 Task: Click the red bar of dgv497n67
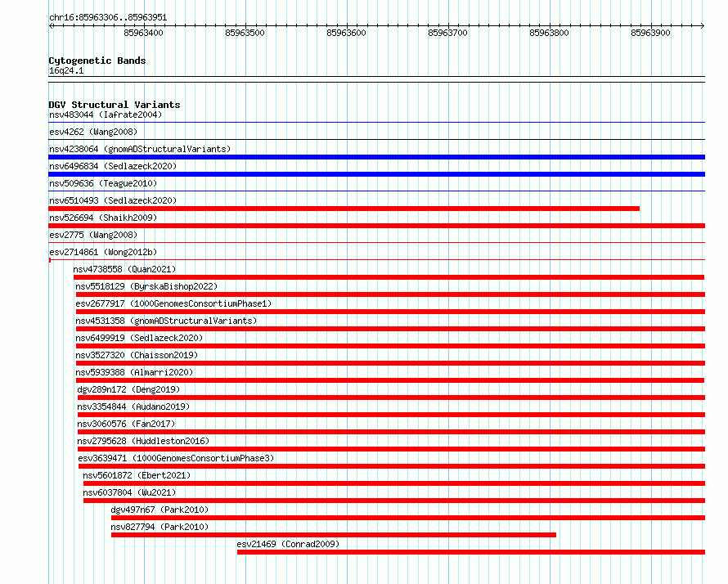point(408,518)
